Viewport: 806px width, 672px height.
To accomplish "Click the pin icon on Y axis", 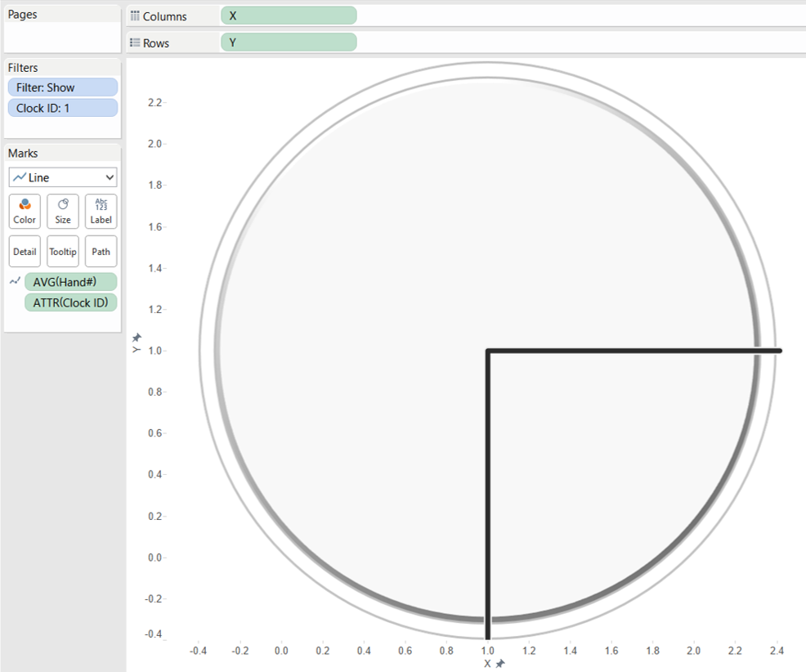I will coord(137,338).
